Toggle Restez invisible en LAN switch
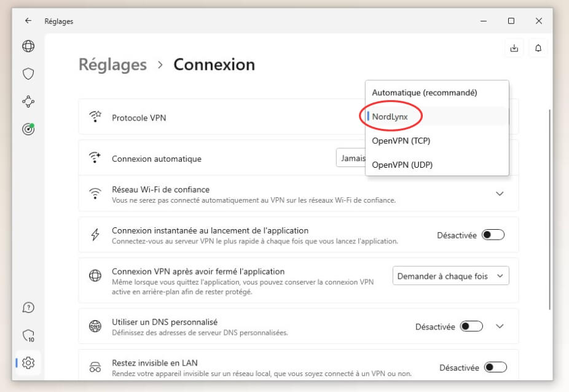This screenshot has width=569, height=392. (x=495, y=367)
